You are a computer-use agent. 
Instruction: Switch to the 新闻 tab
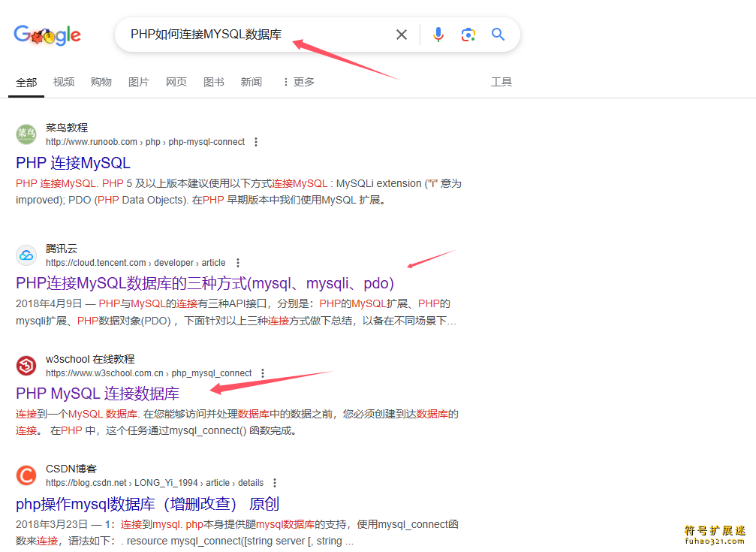click(251, 82)
